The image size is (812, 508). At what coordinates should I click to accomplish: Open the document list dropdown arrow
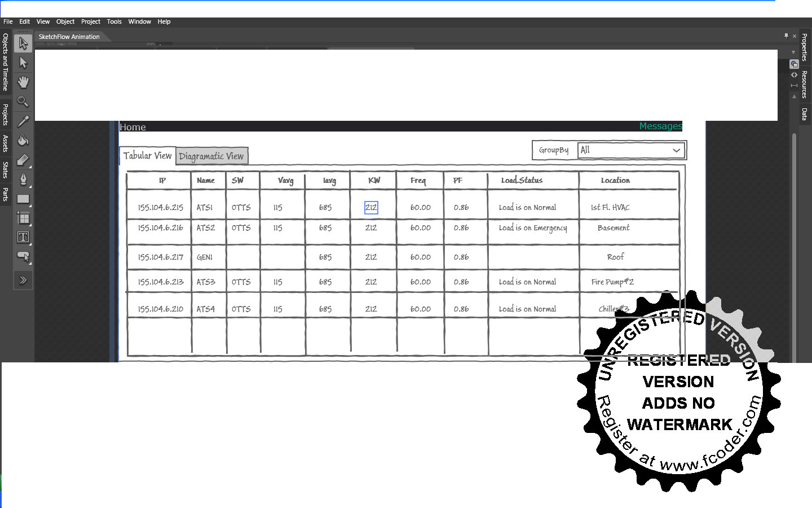(x=794, y=52)
